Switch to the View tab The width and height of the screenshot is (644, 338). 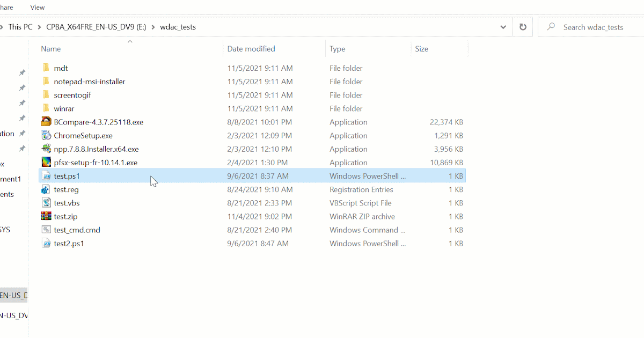(37, 7)
